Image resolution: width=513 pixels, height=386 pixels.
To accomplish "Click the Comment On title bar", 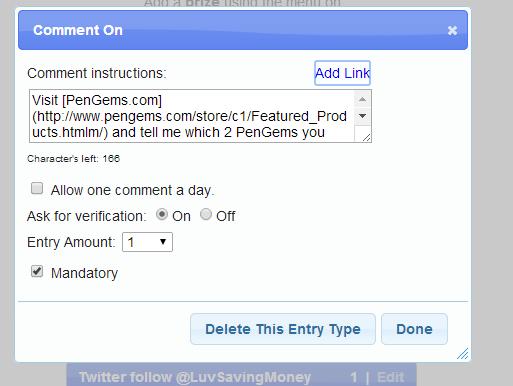I will point(243,30).
